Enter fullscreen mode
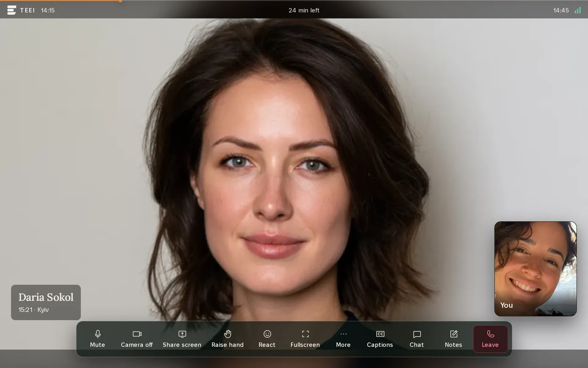 coord(305,339)
